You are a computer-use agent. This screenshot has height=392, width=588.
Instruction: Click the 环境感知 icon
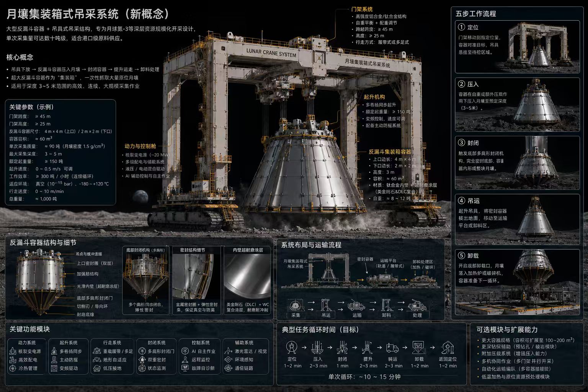tap(229, 360)
